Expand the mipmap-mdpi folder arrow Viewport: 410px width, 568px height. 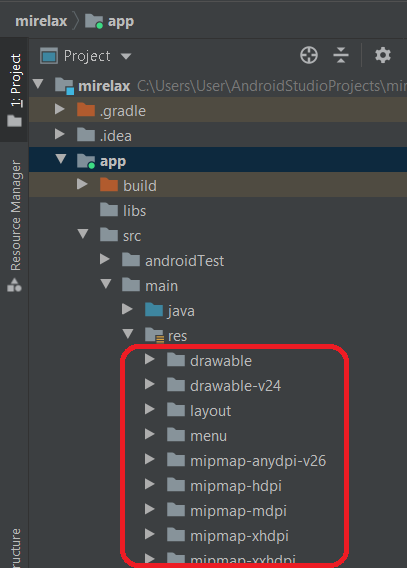pyautogui.click(x=150, y=509)
